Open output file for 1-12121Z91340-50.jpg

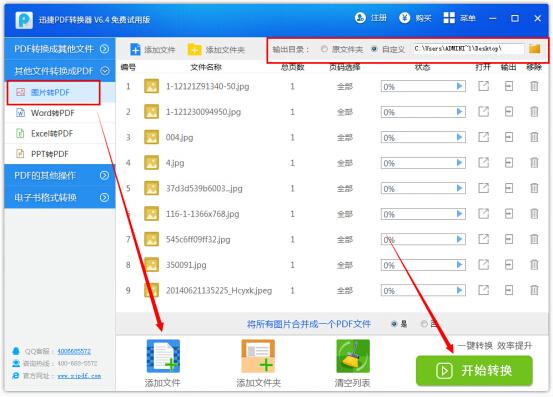(x=484, y=86)
